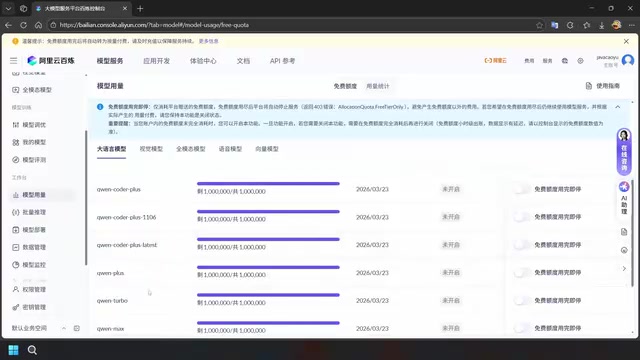Click the workspace switch icon beside 默认业务空间
Viewport: 640px width, 360px height.
pos(77,328)
